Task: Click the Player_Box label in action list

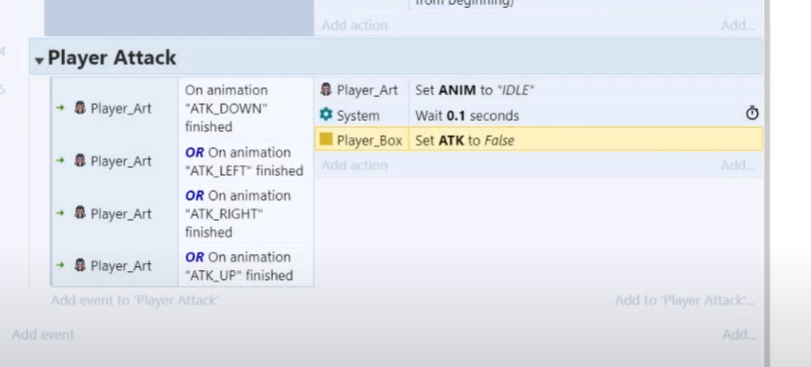Action: pos(369,141)
